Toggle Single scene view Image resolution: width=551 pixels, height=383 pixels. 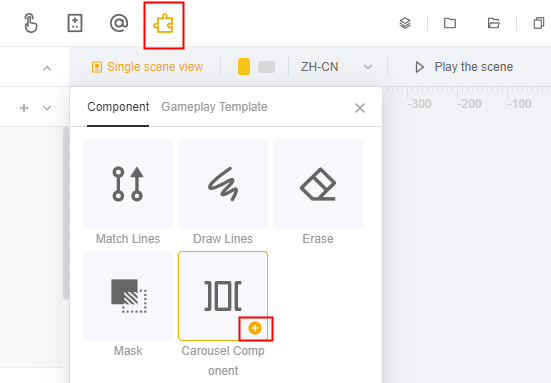147,67
